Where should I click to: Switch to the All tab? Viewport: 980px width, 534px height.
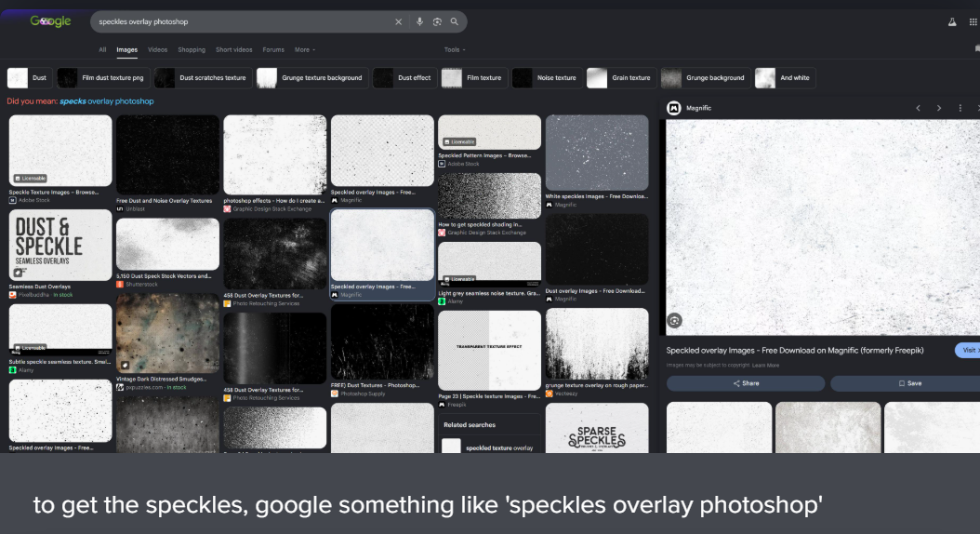click(x=102, y=49)
